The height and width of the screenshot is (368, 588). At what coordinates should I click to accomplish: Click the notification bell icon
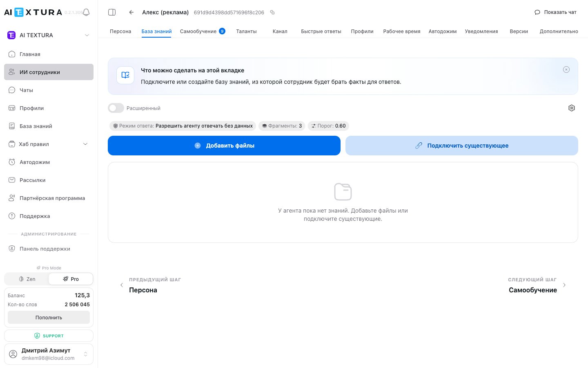tap(86, 12)
